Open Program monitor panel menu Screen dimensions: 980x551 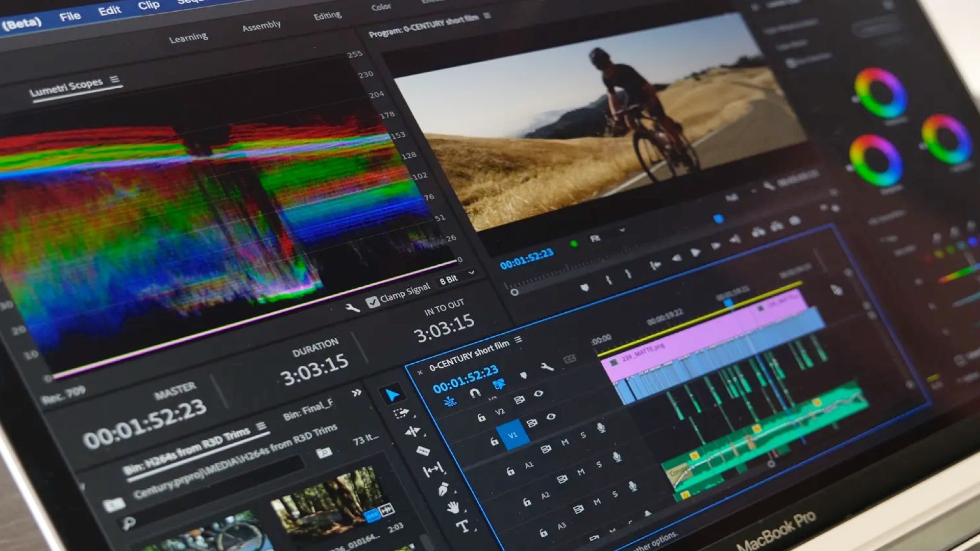point(487,16)
